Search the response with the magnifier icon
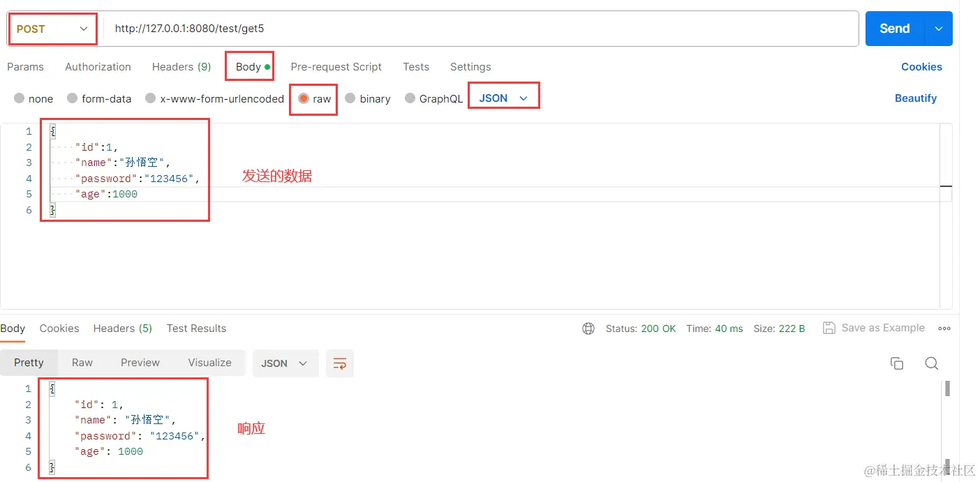 (x=931, y=363)
